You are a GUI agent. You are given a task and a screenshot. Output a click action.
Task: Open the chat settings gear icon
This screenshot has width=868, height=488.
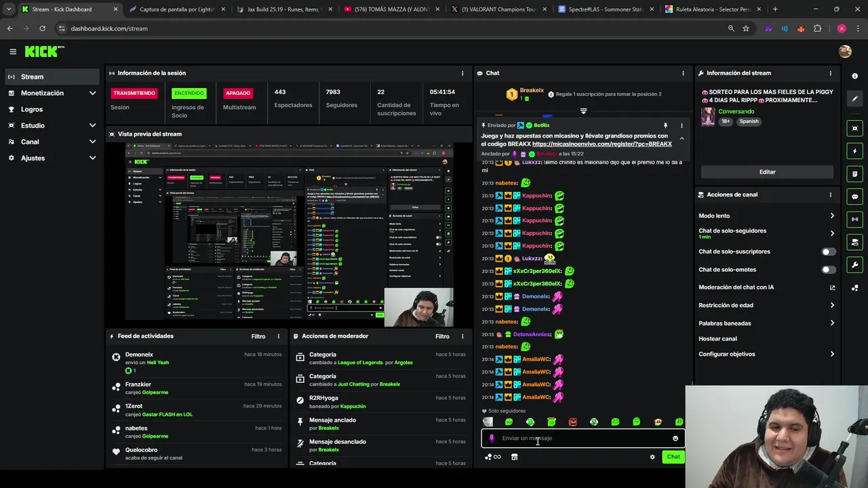[x=652, y=457]
